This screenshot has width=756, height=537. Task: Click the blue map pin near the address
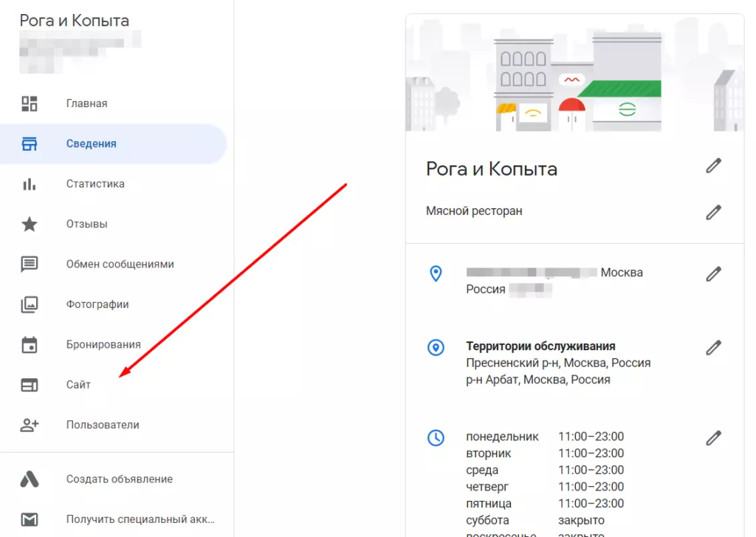coord(436,273)
